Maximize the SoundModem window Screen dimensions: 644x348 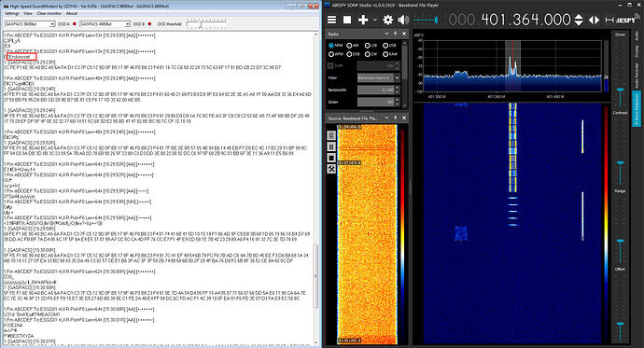[302, 6]
